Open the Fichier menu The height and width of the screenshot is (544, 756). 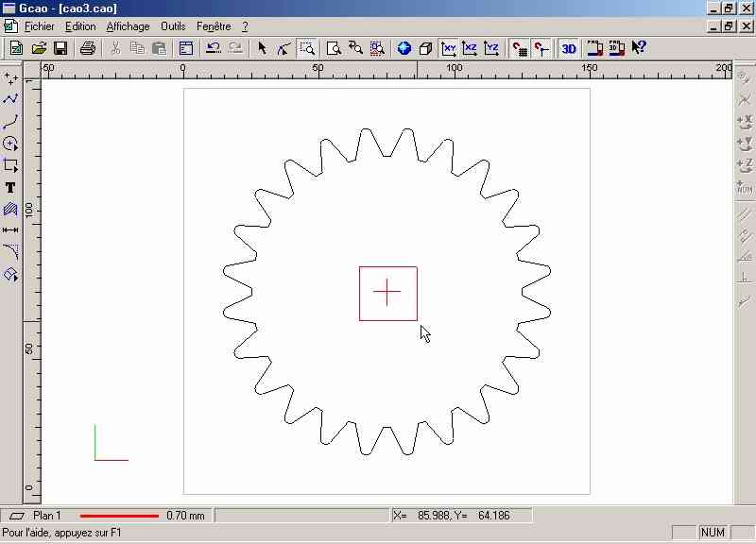pyautogui.click(x=40, y=26)
